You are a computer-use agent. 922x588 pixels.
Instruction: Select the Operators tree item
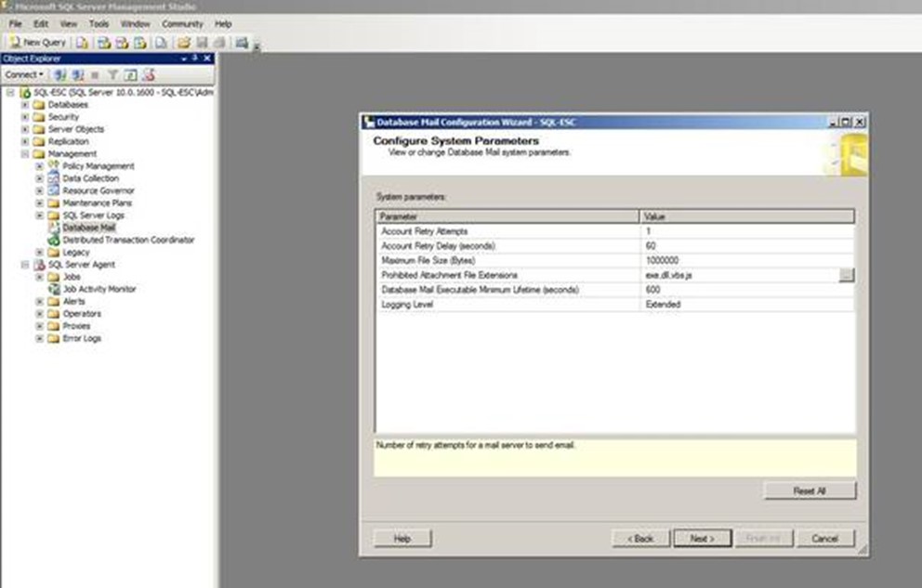pos(82,314)
